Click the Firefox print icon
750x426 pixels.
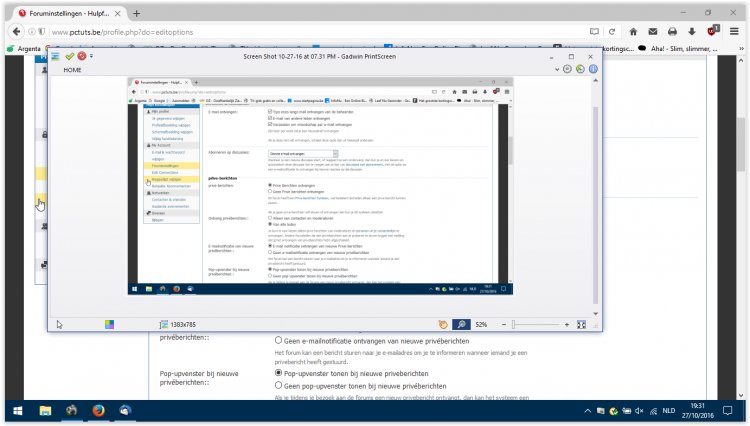(x=674, y=32)
